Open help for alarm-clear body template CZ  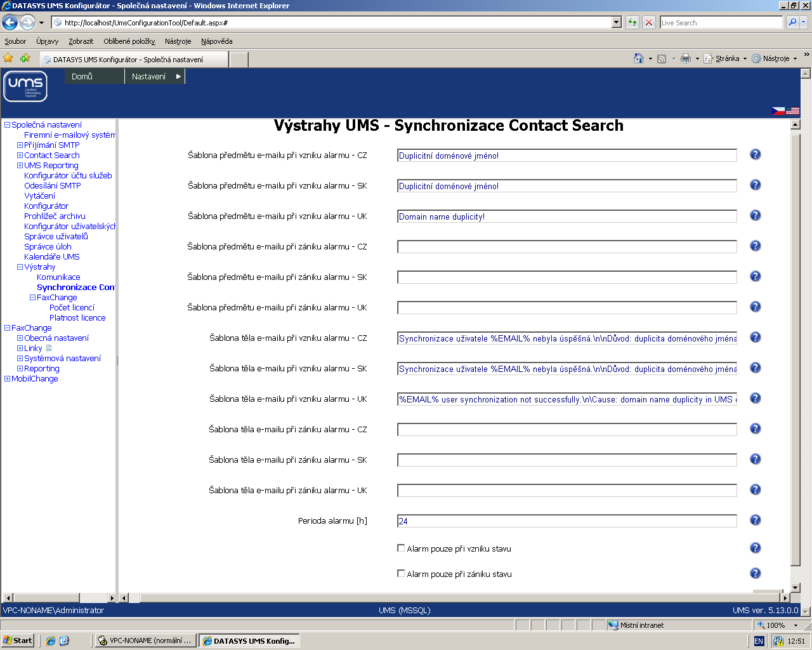[755, 428]
